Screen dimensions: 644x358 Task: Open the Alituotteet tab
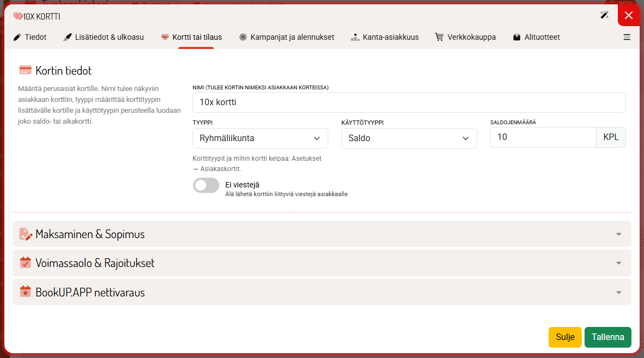point(537,38)
